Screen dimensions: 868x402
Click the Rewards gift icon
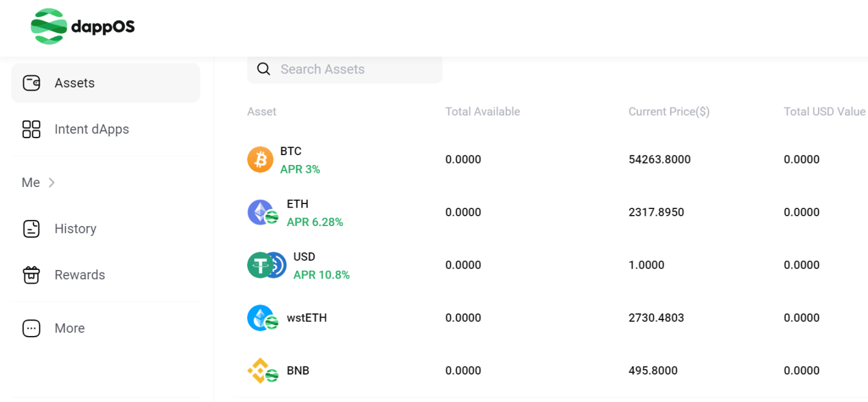31,274
